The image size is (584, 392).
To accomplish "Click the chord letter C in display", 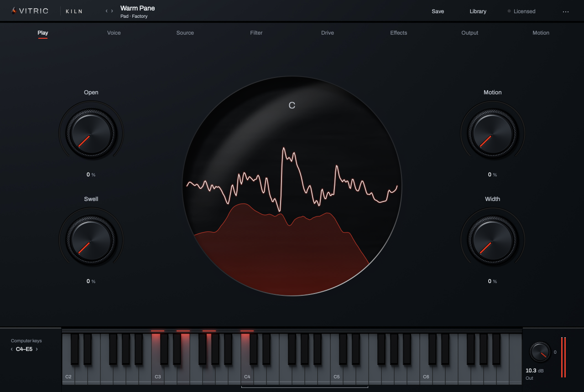I will tap(292, 105).
